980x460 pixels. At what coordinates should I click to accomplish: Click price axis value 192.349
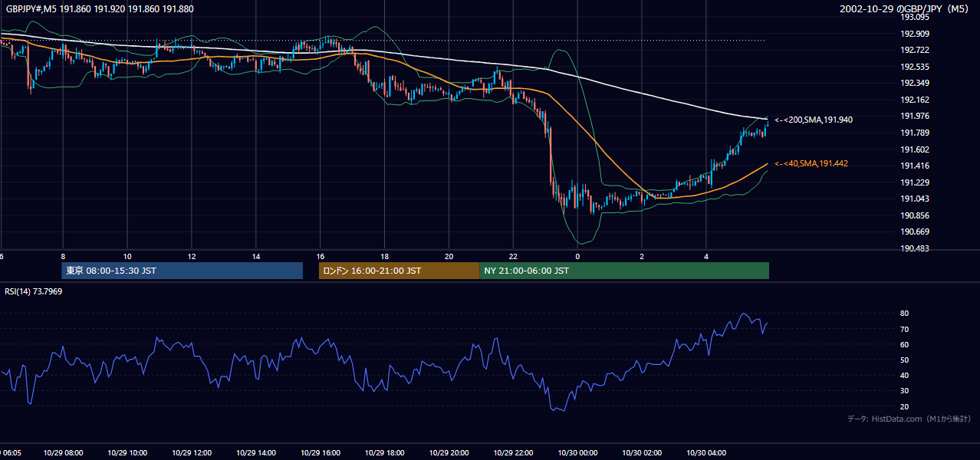[914, 83]
